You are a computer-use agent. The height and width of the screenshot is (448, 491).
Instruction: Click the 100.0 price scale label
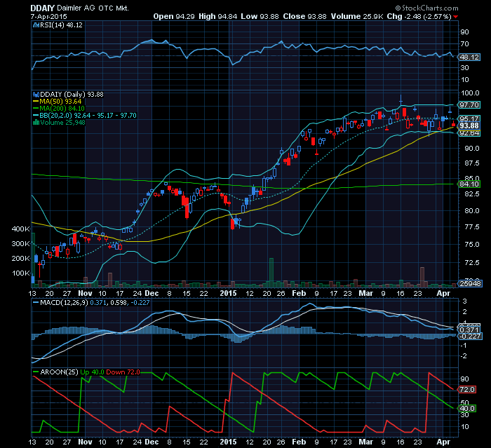tap(470, 93)
